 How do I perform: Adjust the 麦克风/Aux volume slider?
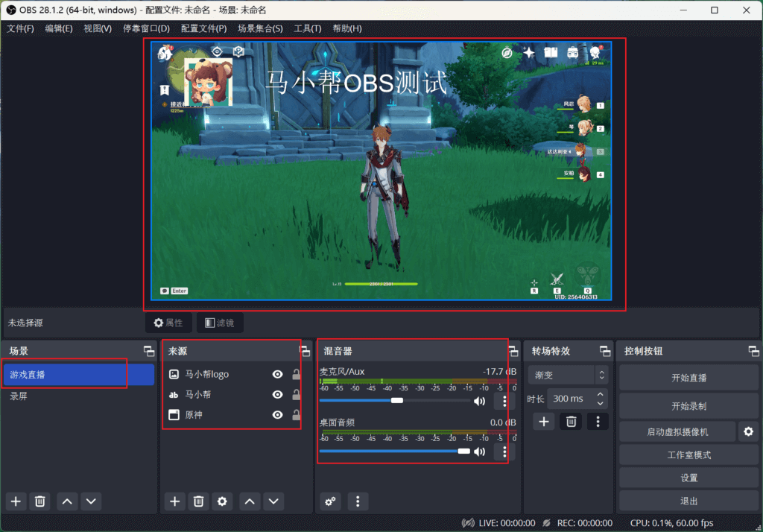pyautogui.click(x=397, y=401)
